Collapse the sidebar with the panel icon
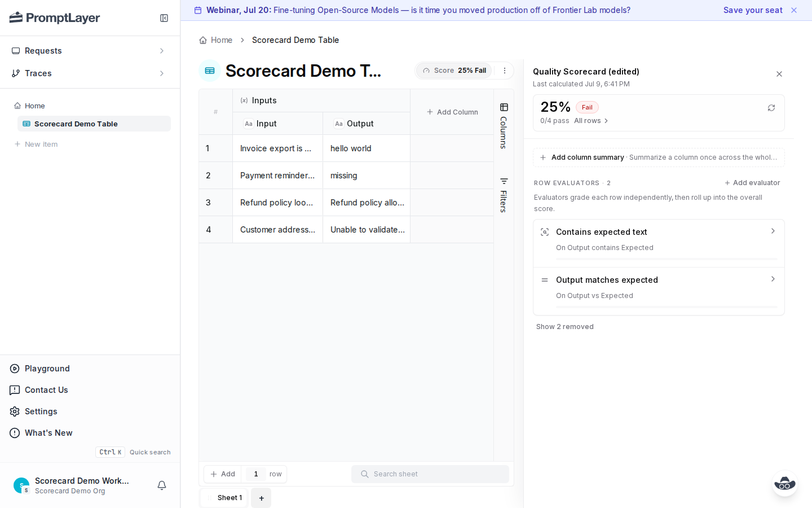 [x=164, y=18]
